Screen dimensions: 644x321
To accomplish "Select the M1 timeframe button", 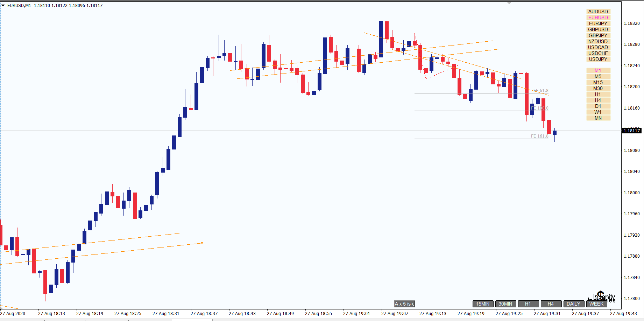I will (598, 70).
